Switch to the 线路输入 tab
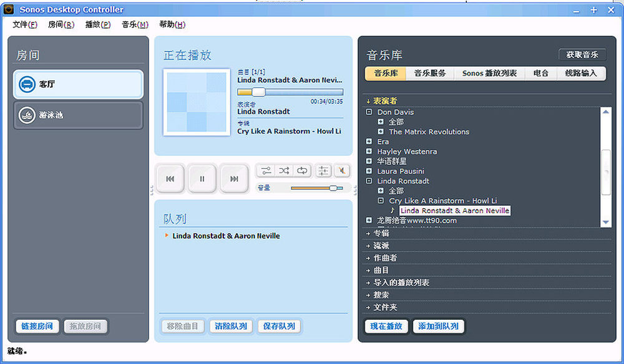Screen dimensions: 624x364 coord(581,74)
